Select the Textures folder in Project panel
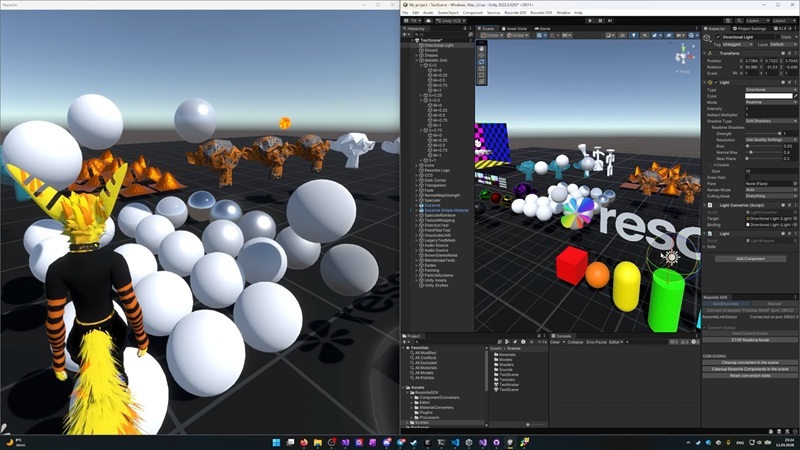Image resolution: width=800 pixels, height=450 pixels. pos(507,380)
